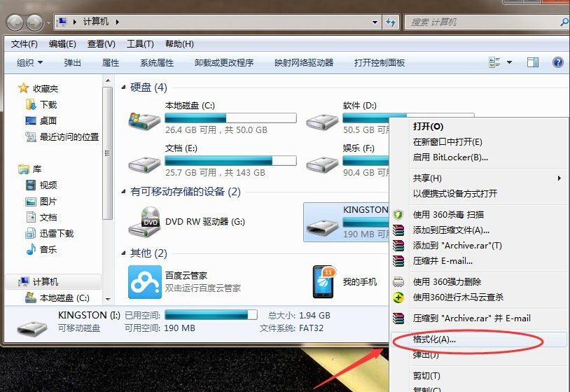Choose 格式化(A)... from context menu
This screenshot has width=570, height=392.
[434, 339]
